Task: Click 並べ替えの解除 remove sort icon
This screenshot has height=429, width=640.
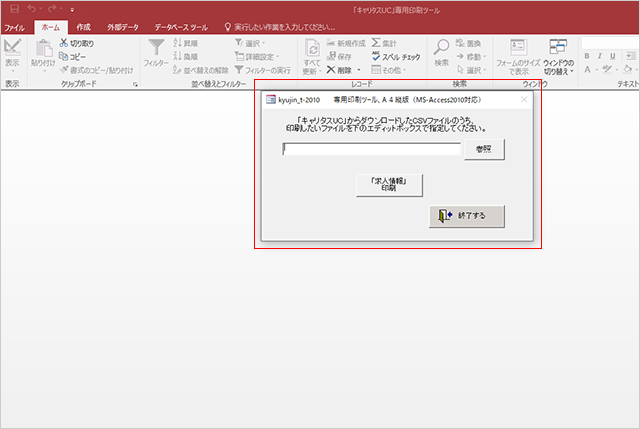Action: point(177,70)
